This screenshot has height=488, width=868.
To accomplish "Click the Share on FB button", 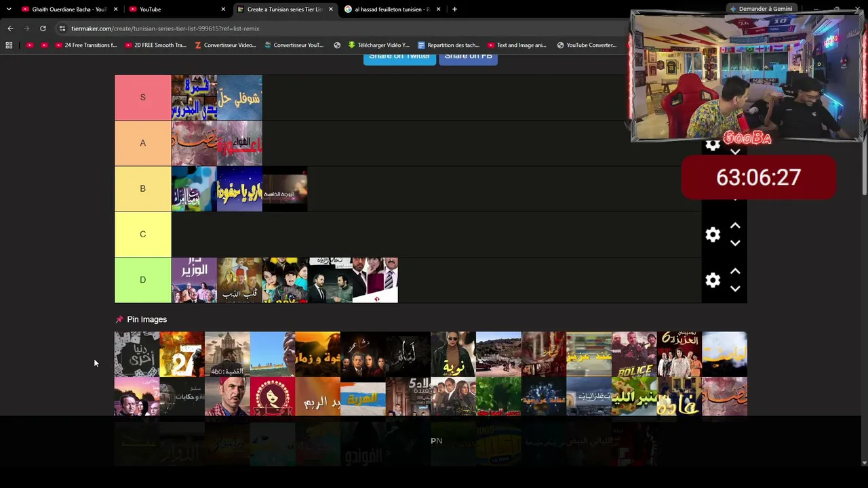I will [x=468, y=57].
